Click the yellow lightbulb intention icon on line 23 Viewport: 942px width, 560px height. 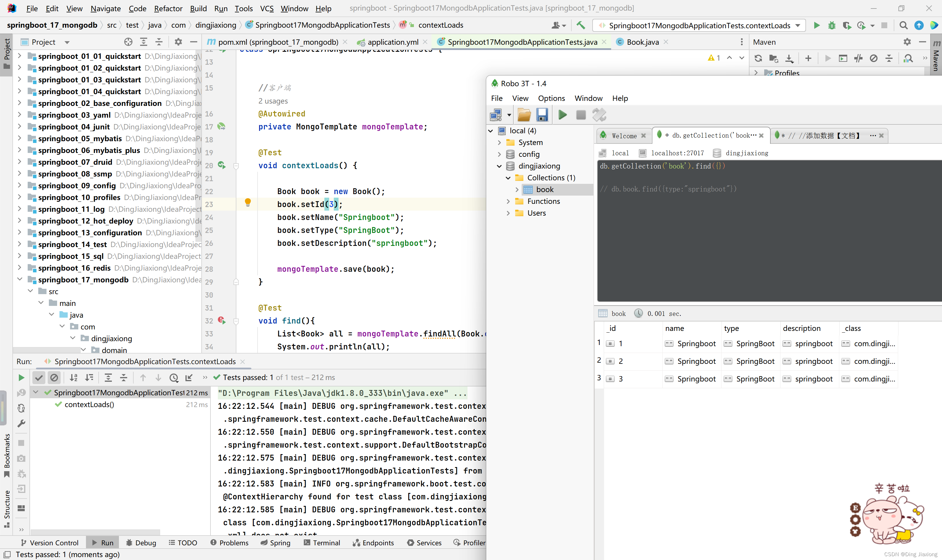tap(248, 202)
